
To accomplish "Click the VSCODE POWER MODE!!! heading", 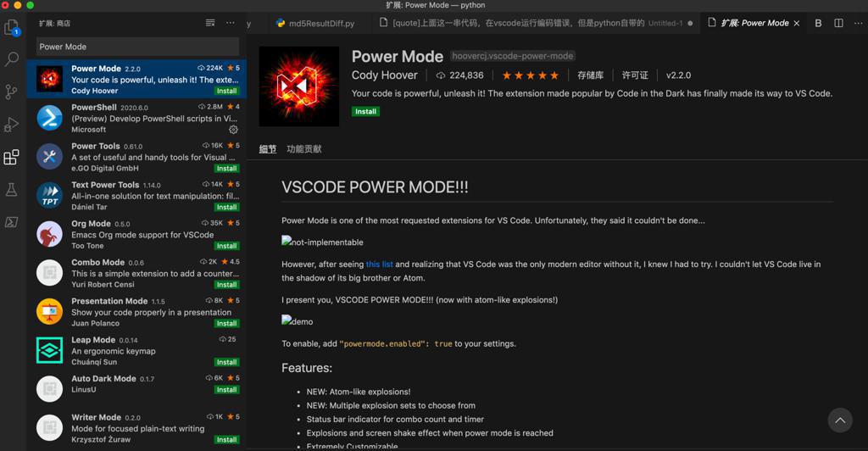I will [375, 187].
